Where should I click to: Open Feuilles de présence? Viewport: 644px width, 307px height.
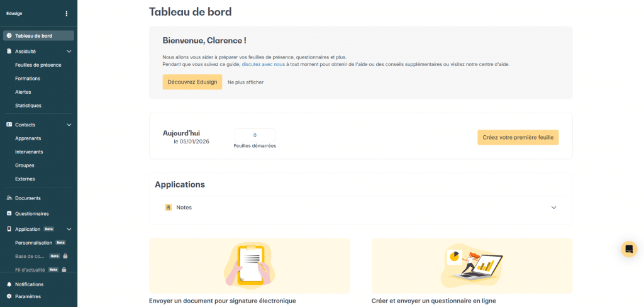coord(38,65)
